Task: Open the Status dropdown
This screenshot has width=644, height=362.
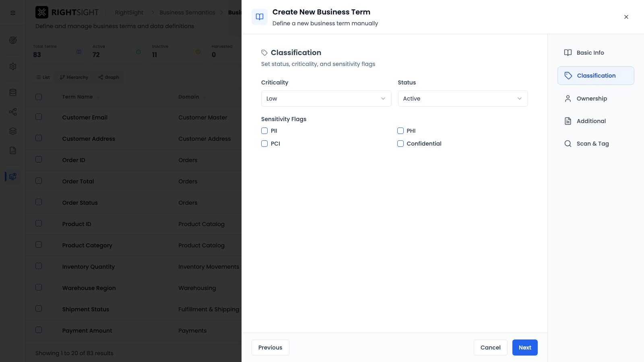Action: coord(463,99)
